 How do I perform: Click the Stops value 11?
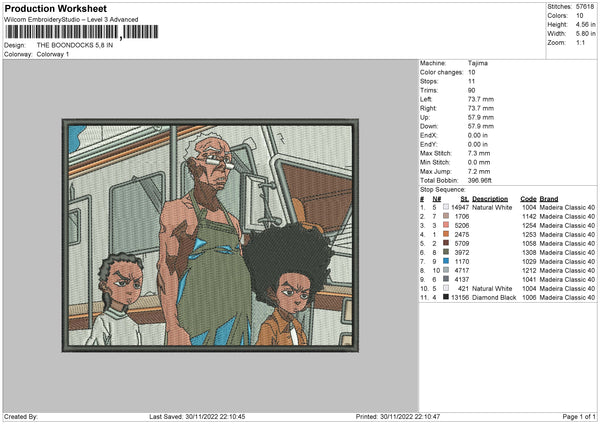(471, 81)
